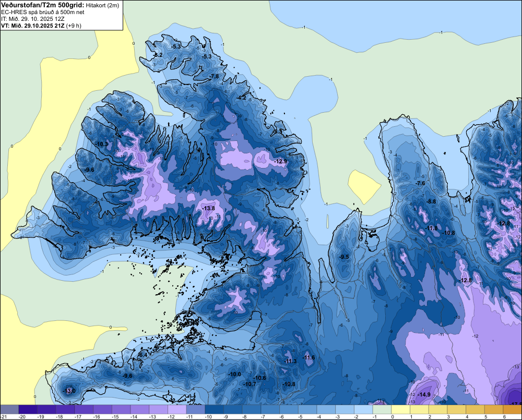Click the -10.3 temperature label
Viewport: 522px width, 420px height.
click(102, 144)
